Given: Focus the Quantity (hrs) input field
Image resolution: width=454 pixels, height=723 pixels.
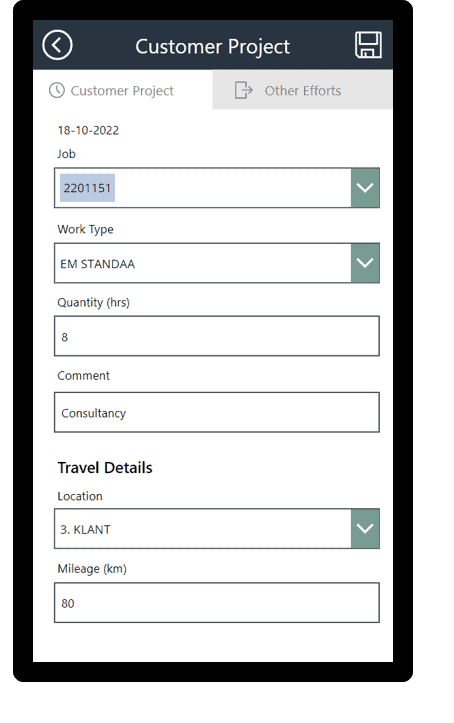Looking at the screenshot, I should [x=217, y=336].
